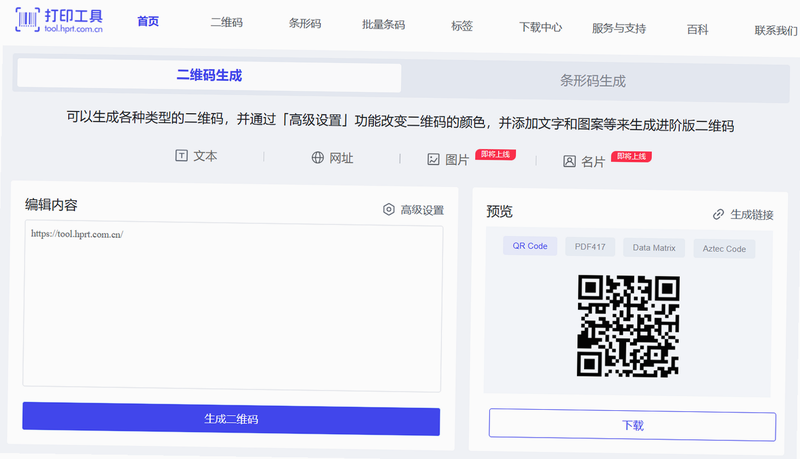
Task: Select the 图片 content type
Action: coord(448,160)
